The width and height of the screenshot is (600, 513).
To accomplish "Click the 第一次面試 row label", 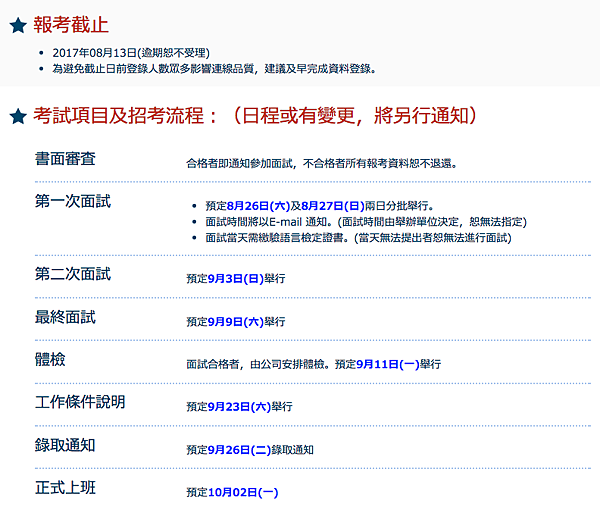I will coord(73,201).
